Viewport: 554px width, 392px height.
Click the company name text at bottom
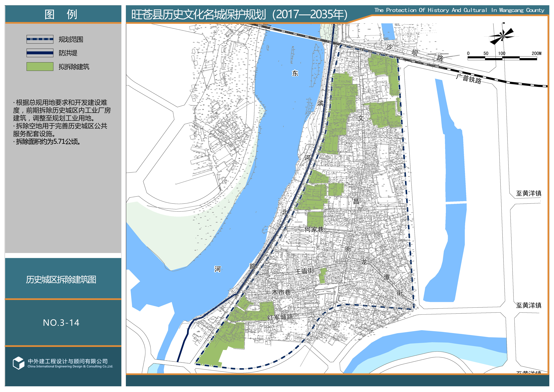coord(68,361)
